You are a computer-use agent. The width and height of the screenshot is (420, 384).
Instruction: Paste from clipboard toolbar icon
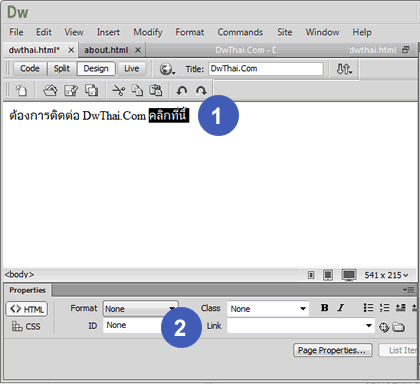(x=155, y=90)
